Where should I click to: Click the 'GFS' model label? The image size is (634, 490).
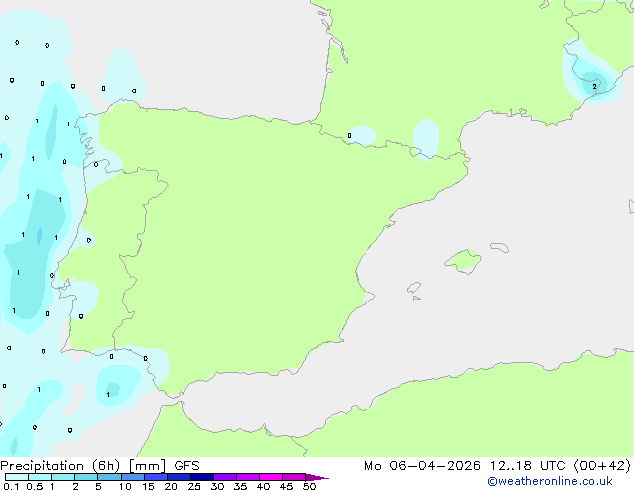pos(187,466)
